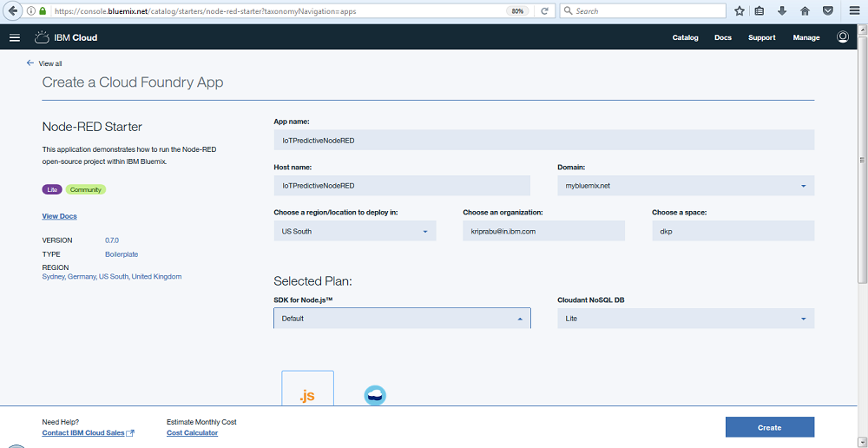Viewport: 868px width, 448px height.
Task: Click into the App name field
Action: [544, 140]
